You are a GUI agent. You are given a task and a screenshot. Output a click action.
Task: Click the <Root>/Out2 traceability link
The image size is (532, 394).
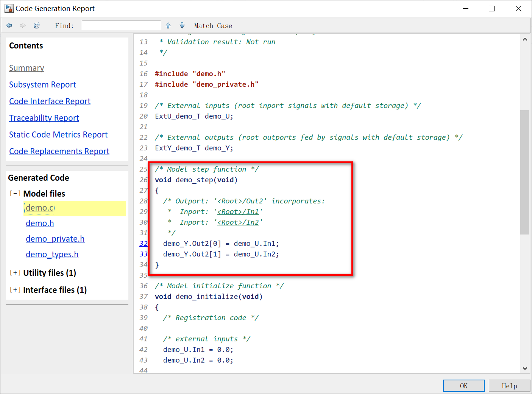tap(240, 201)
